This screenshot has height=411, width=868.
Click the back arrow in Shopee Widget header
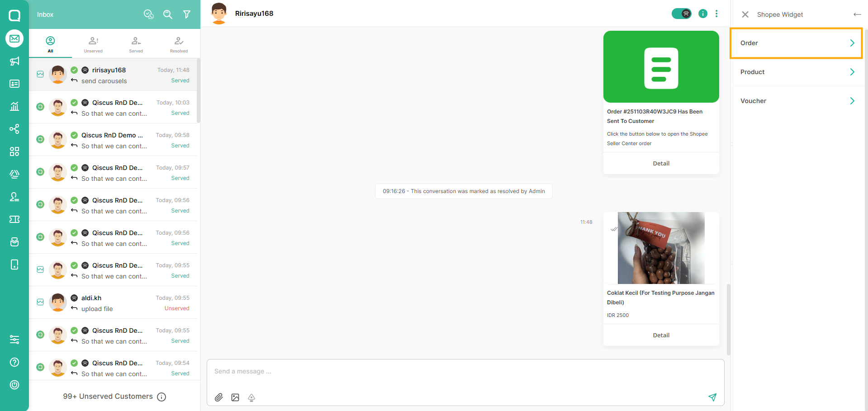tap(857, 14)
